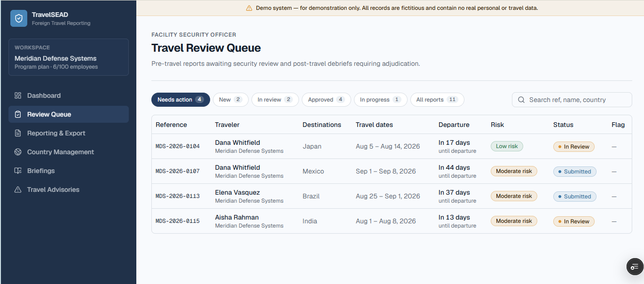The width and height of the screenshot is (644, 284).
Task: Show the Approved reports tab
Action: 326,100
